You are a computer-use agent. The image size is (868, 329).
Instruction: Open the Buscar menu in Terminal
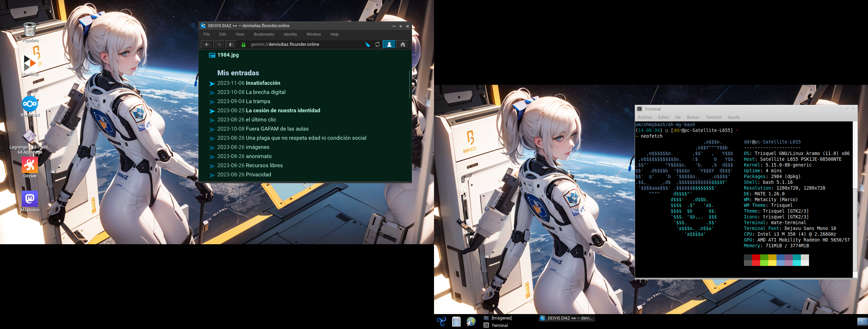point(693,117)
